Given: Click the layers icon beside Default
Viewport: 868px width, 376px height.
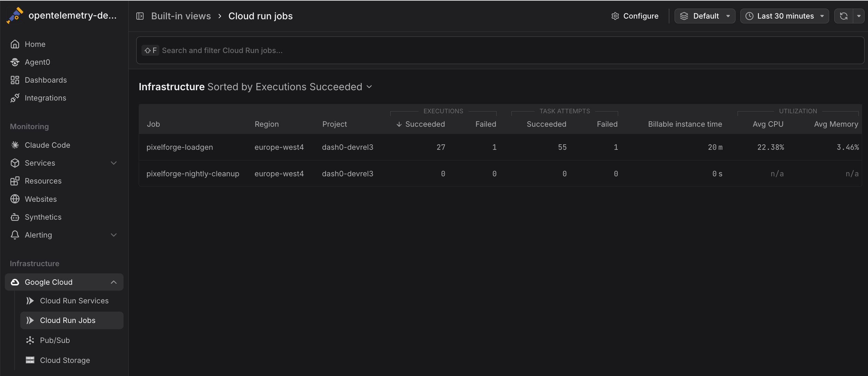Looking at the screenshot, I should pyautogui.click(x=684, y=16).
